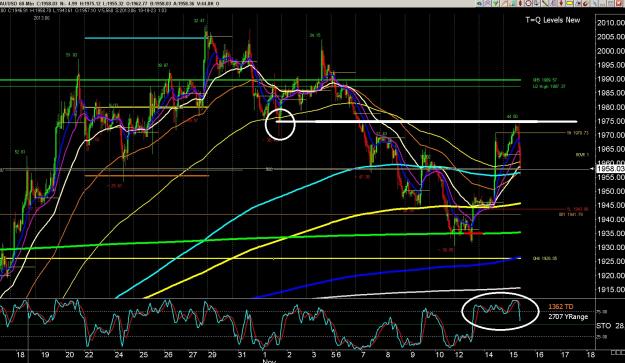625x363 pixels.
Task: Click the red X icon in toolbar
Action: pos(620,3)
